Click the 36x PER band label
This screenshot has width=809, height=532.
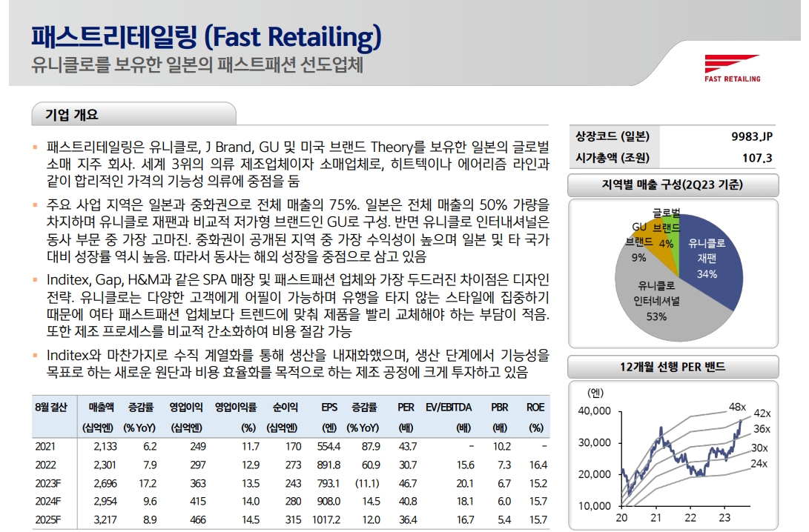pos(762,429)
